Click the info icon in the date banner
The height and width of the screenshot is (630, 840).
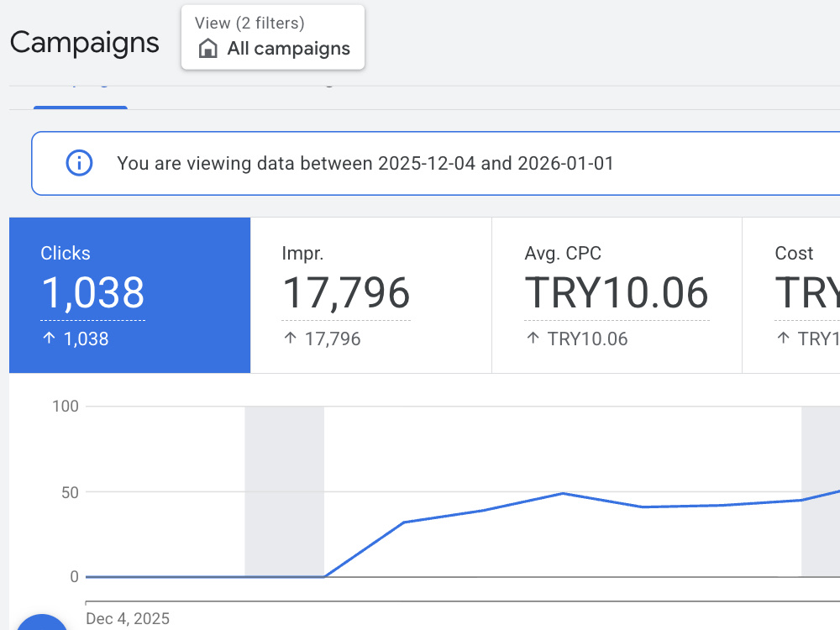pos(79,163)
